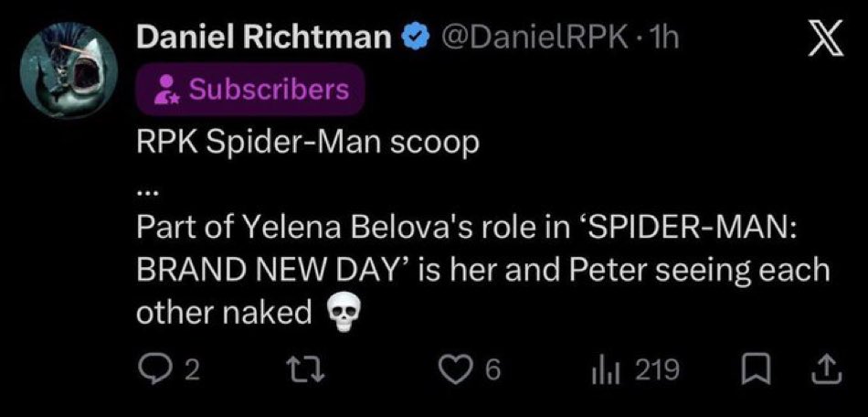Repost using the arrows icon
The width and height of the screenshot is (868, 417).
point(302,371)
